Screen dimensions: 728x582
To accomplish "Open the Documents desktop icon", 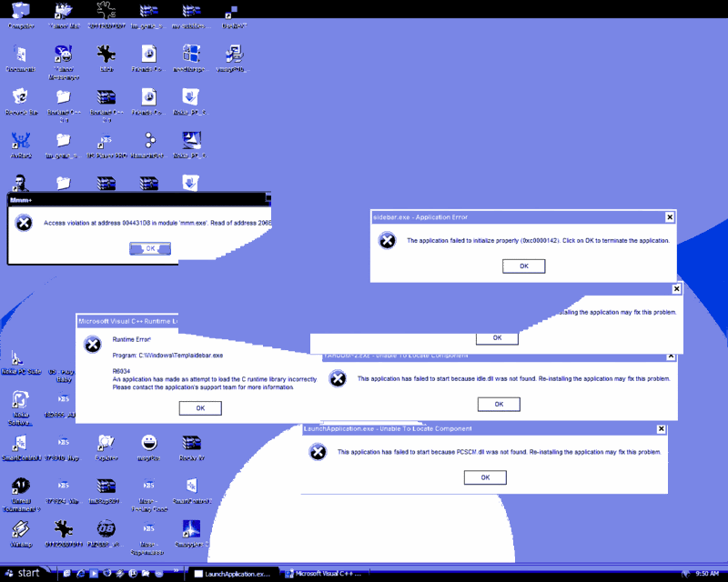I will tap(20, 56).
